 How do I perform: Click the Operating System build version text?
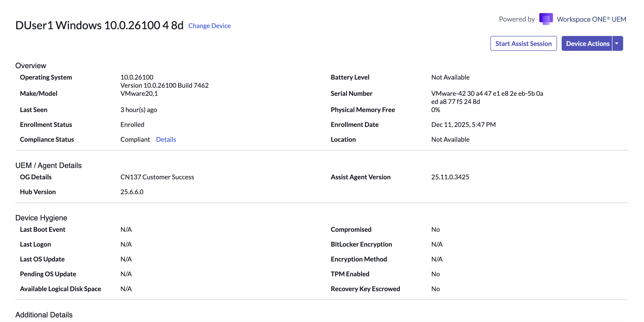164,85
